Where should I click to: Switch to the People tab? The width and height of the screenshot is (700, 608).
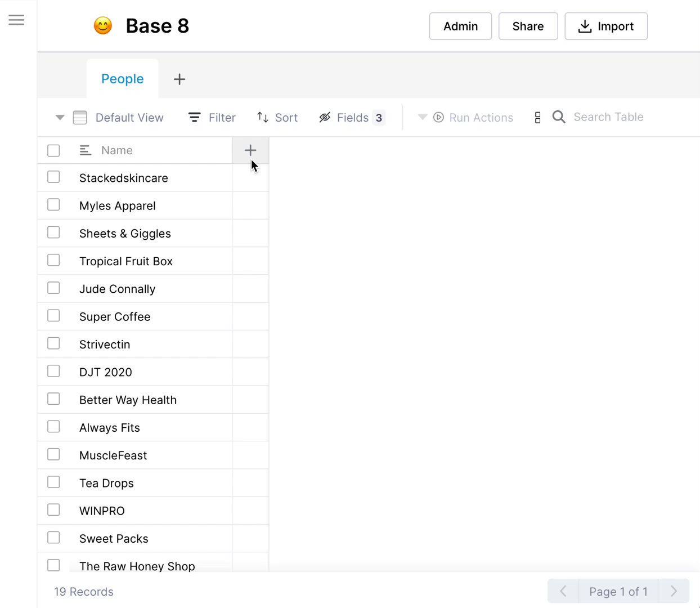pyautogui.click(x=123, y=79)
